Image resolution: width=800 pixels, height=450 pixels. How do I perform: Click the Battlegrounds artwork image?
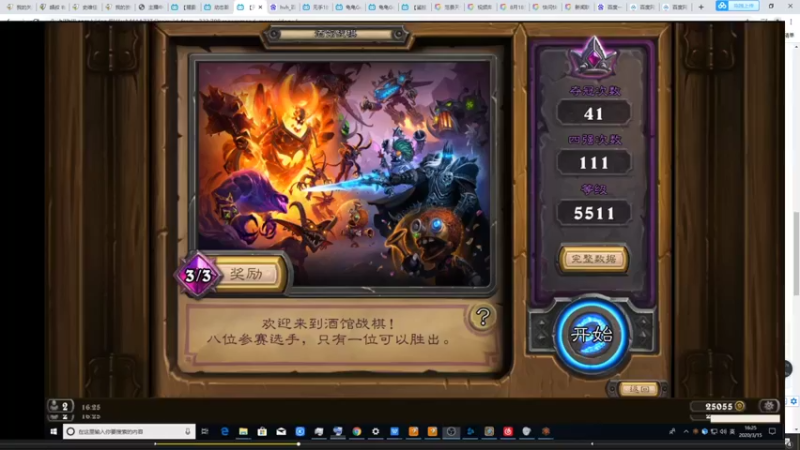click(x=344, y=173)
